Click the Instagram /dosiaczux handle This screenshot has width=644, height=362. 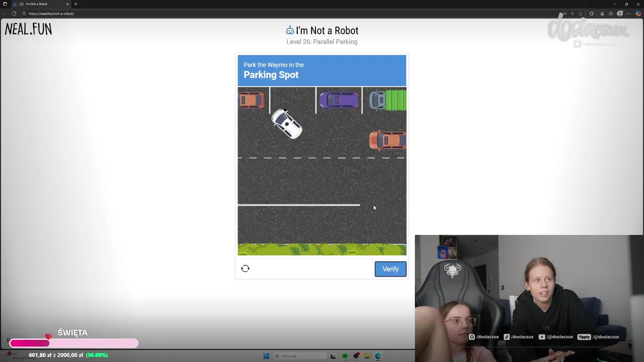[484, 337]
